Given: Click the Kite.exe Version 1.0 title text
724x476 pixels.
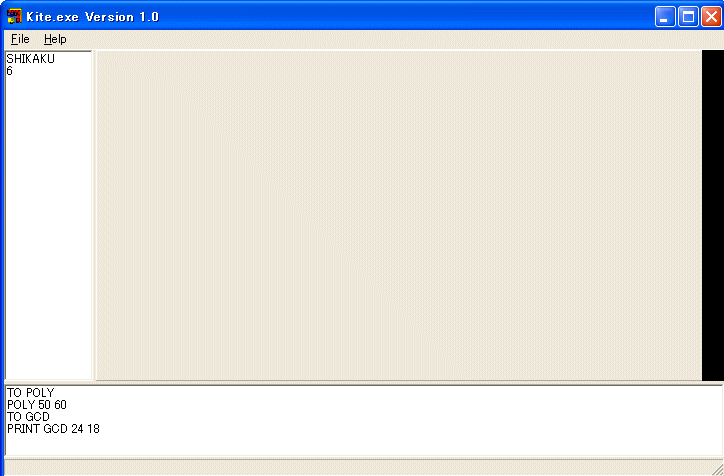Looking at the screenshot, I should 92,17.
